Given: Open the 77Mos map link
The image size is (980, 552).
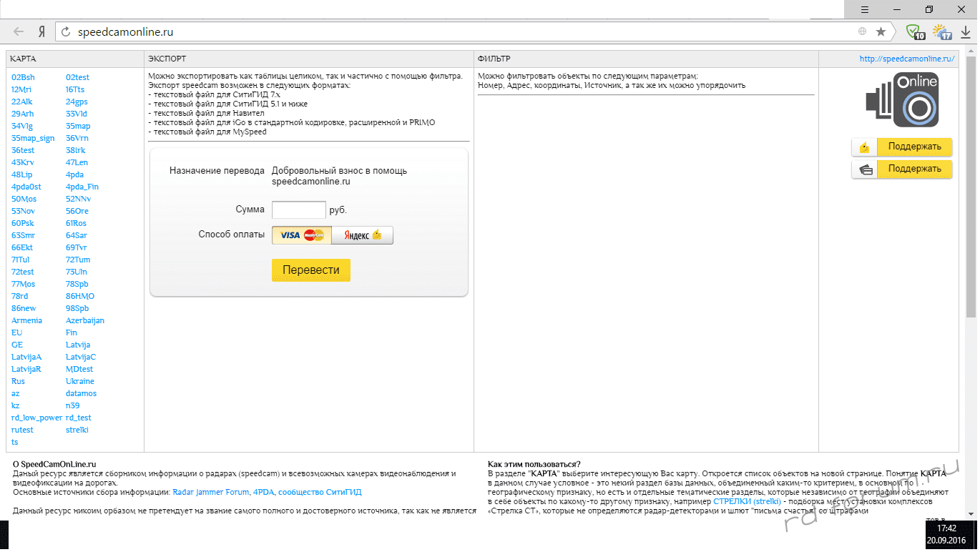Looking at the screenshot, I should coord(24,284).
